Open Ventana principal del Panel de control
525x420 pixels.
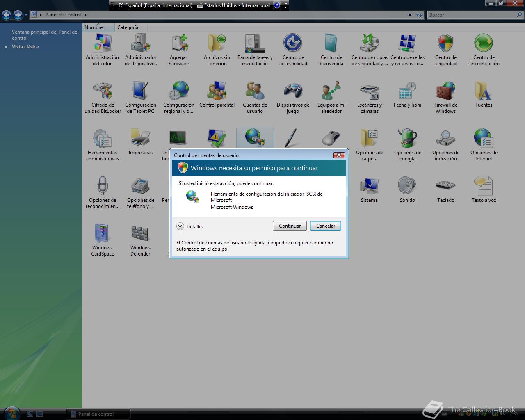44,35
